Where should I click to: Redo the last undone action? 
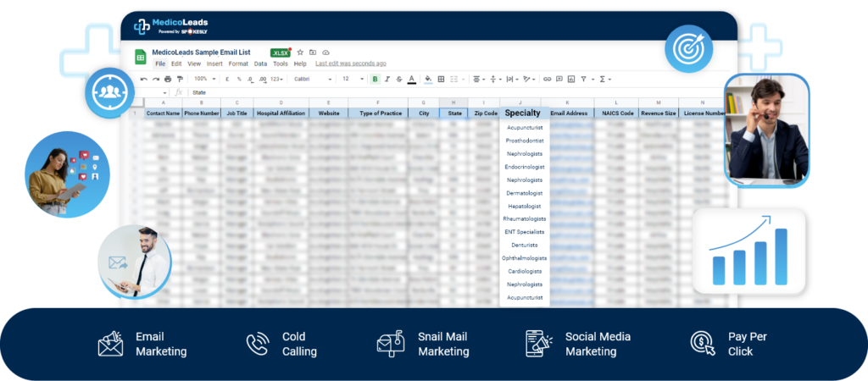[156, 79]
